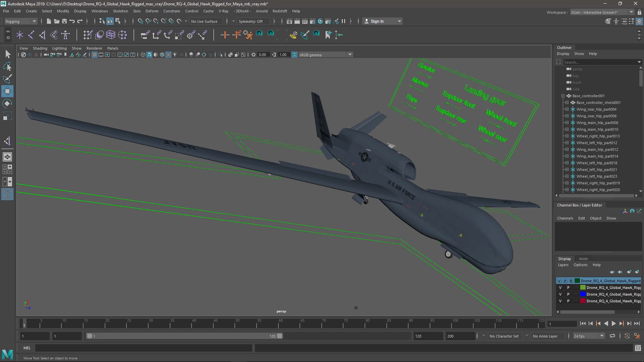Switch to single pane layout
The image size is (644, 362).
7,157
